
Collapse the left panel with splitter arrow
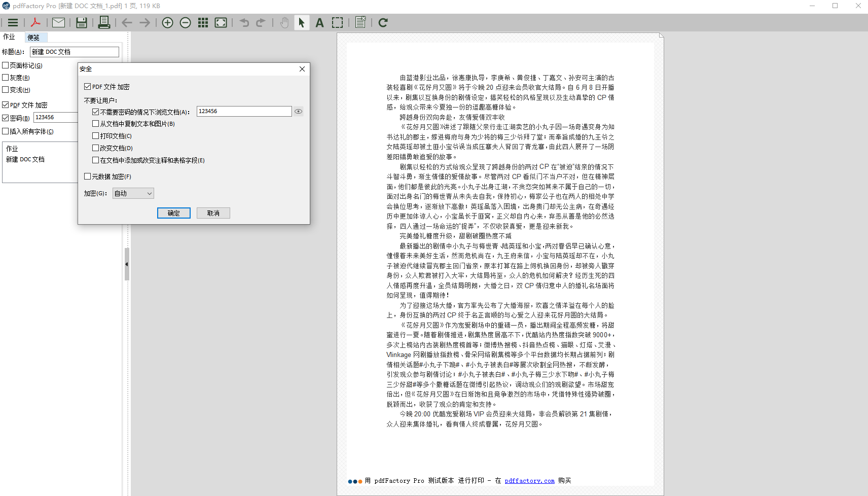click(127, 264)
